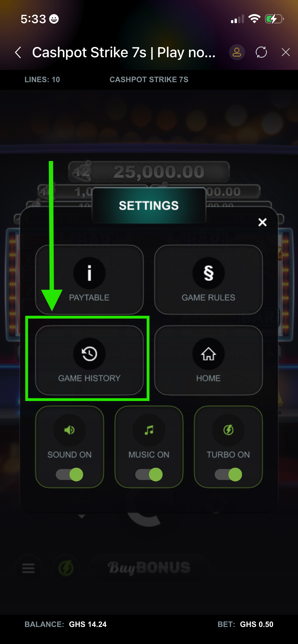
Task: Open Game Rules section-sign icon
Action: coord(209,273)
